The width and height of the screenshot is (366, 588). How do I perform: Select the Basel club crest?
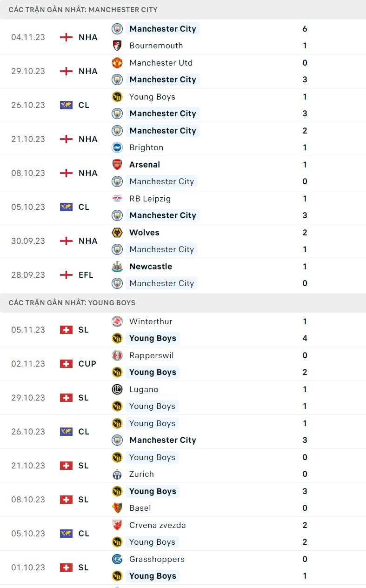(117, 508)
